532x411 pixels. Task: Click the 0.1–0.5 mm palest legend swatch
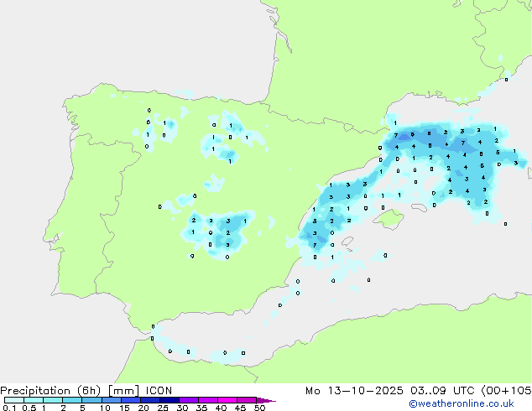coord(14,400)
